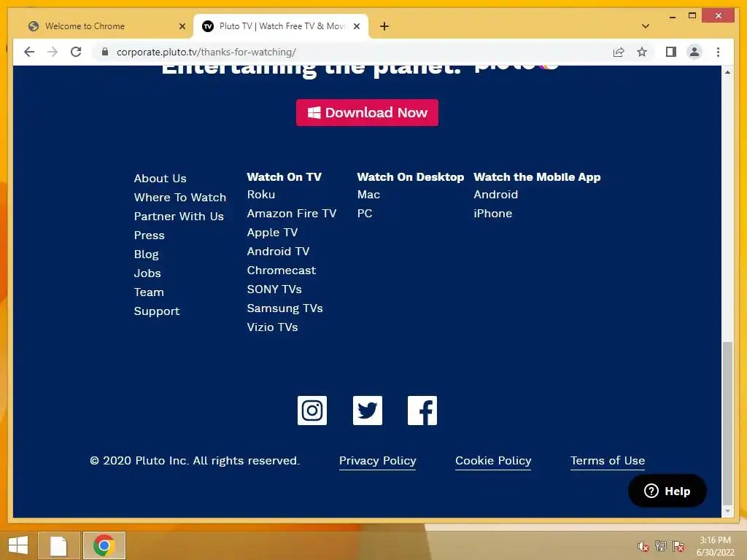Select Roku under Watch On TV
747x560 pixels.
tap(261, 194)
